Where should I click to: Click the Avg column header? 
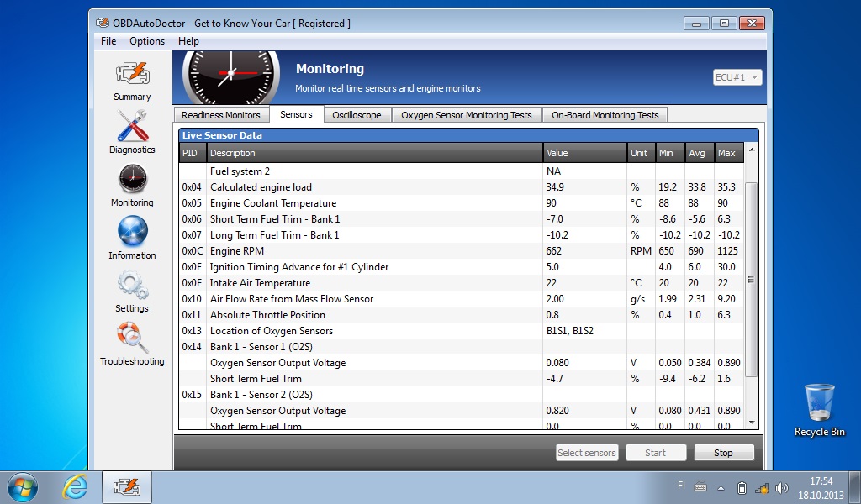coord(699,153)
